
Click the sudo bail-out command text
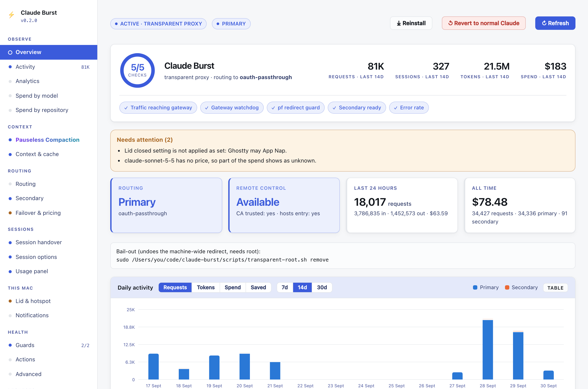pos(222,260)
